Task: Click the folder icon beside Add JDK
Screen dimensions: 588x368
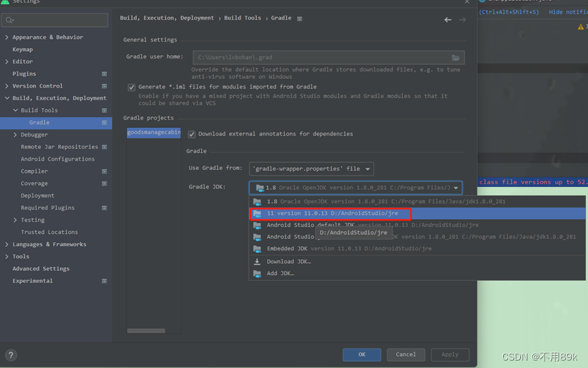Action: (x=257, y=273)
